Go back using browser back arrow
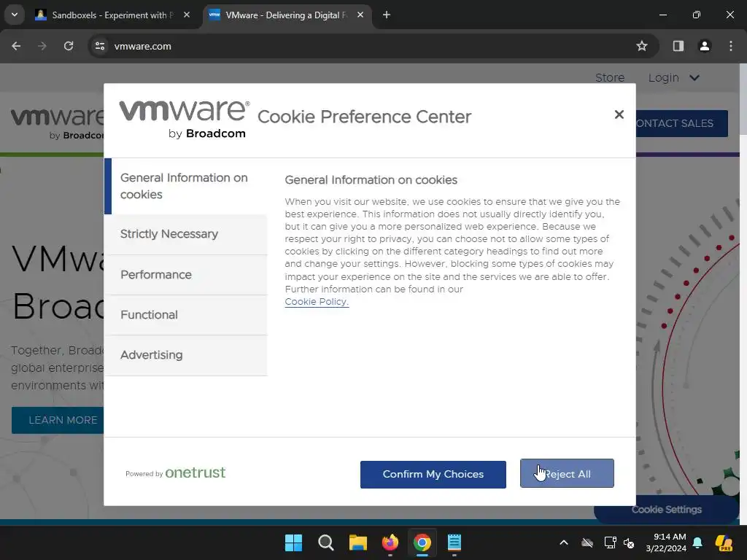Screen dimensions: 747x560 (x=16, y=46)
